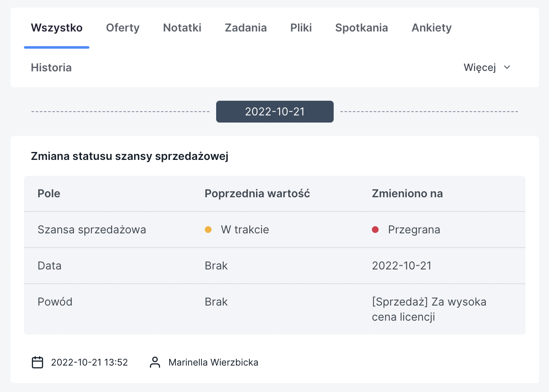Screen dimensions: 549x392
Task: Select the Zadania tab
Action: click(246, 28)
